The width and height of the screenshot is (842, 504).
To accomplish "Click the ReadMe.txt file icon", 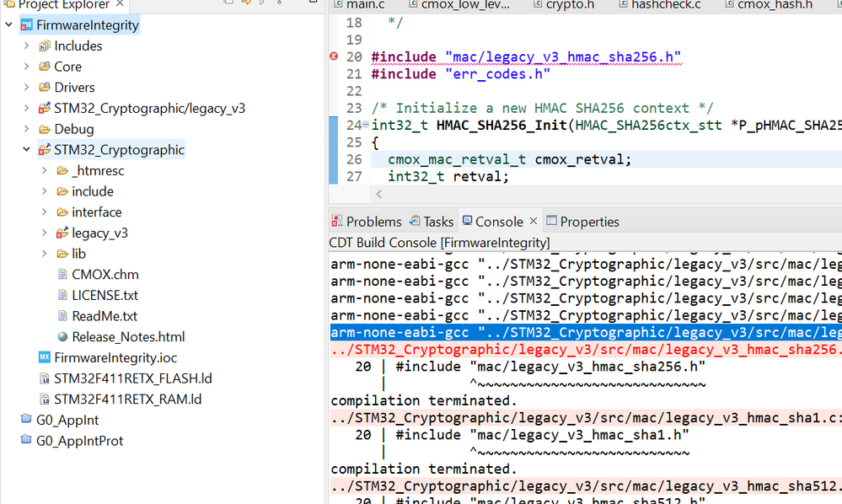I will click(x=62, y=316).
